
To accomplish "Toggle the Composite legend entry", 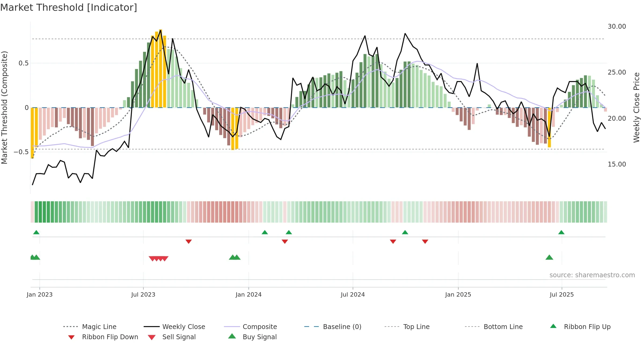I will [x=251, y=327].
